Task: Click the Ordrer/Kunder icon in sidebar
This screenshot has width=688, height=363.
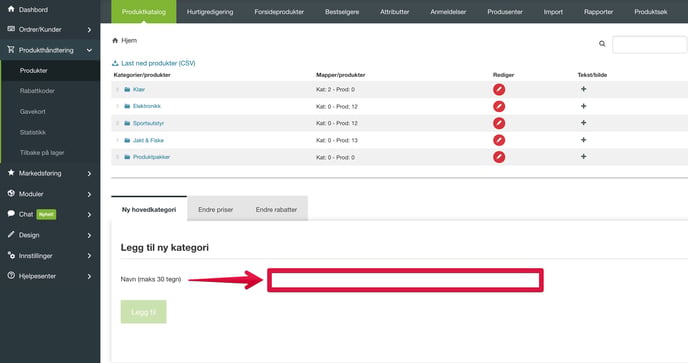Action: pyautogui.click(x=11, y=29)
